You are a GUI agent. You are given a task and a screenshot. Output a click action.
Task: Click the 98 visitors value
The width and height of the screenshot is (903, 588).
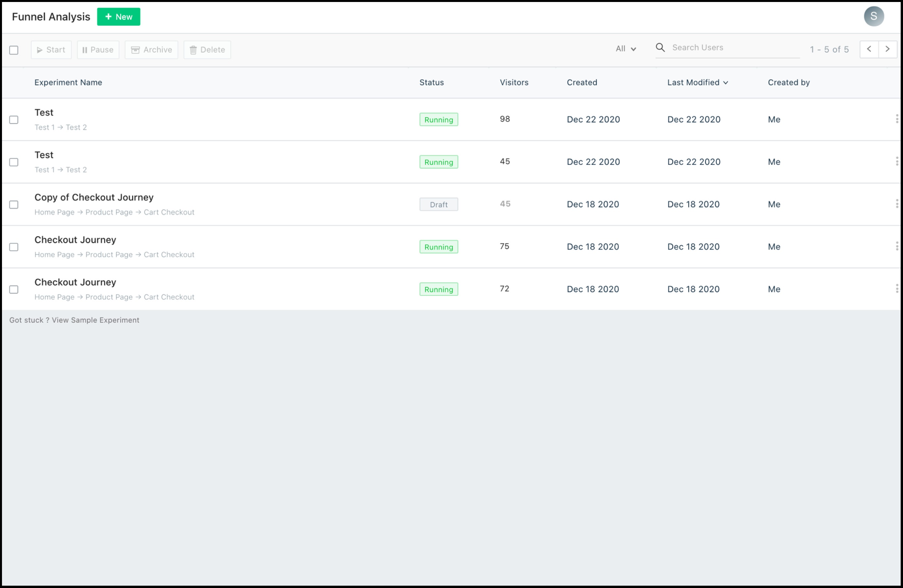pyautogui.click(x=505, y=119)
